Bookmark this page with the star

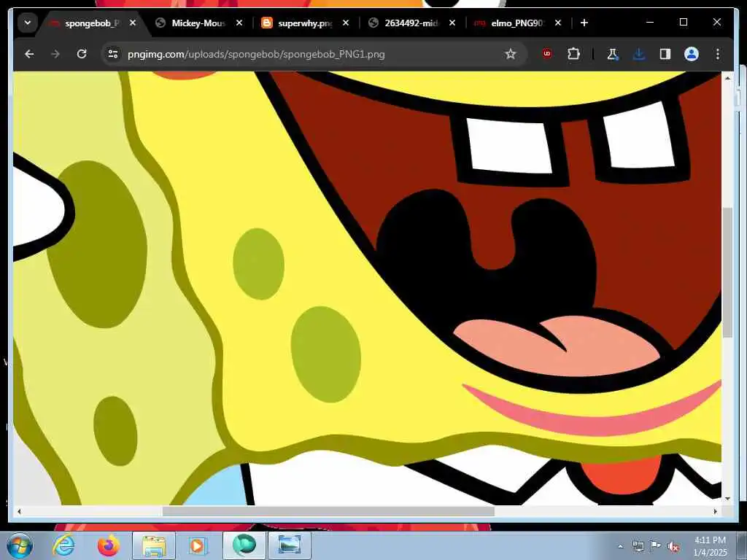(x=510, y=54)
